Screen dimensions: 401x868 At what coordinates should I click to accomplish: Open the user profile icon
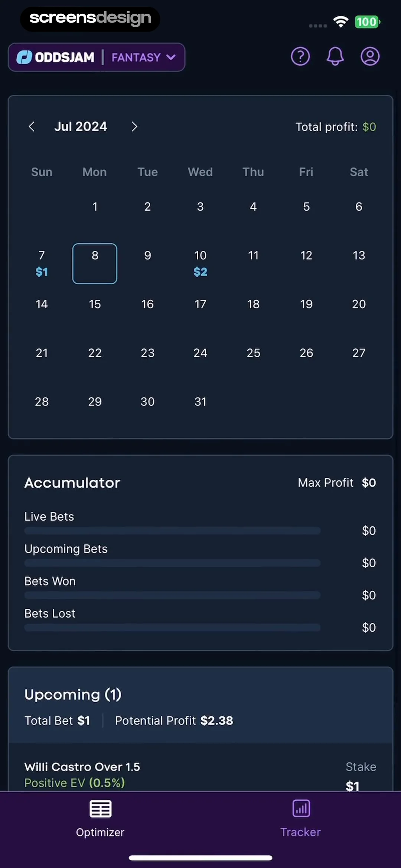[370, 56]
